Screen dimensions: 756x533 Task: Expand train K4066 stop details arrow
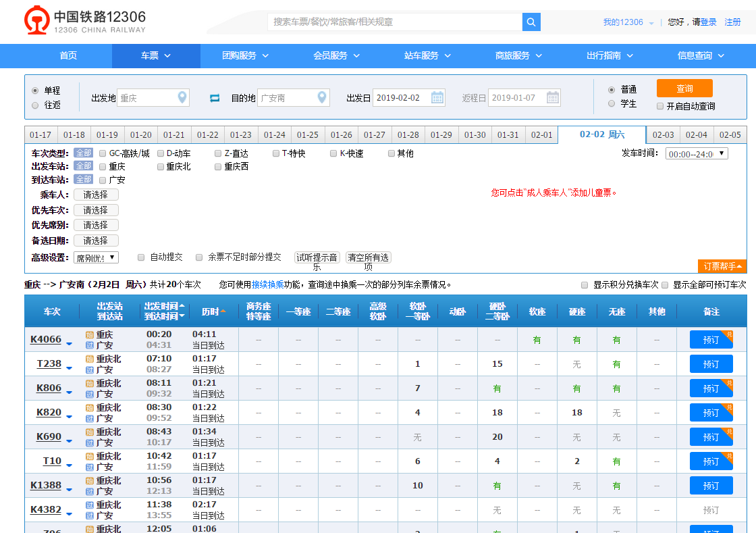(x=69, y=345)
